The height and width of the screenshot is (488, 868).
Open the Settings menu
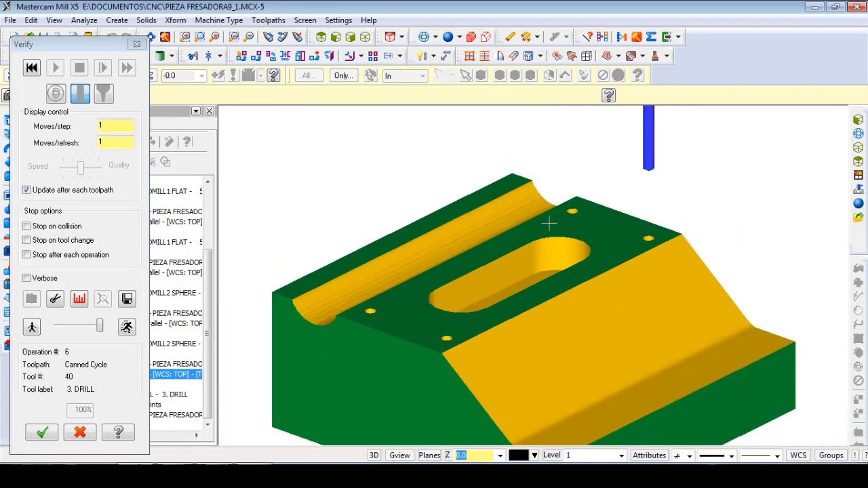(338, 20)
